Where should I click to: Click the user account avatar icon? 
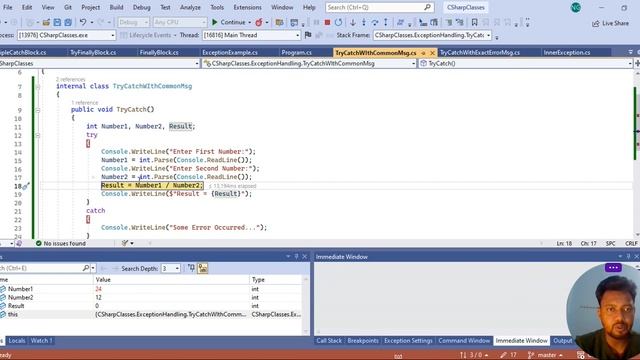576,7
